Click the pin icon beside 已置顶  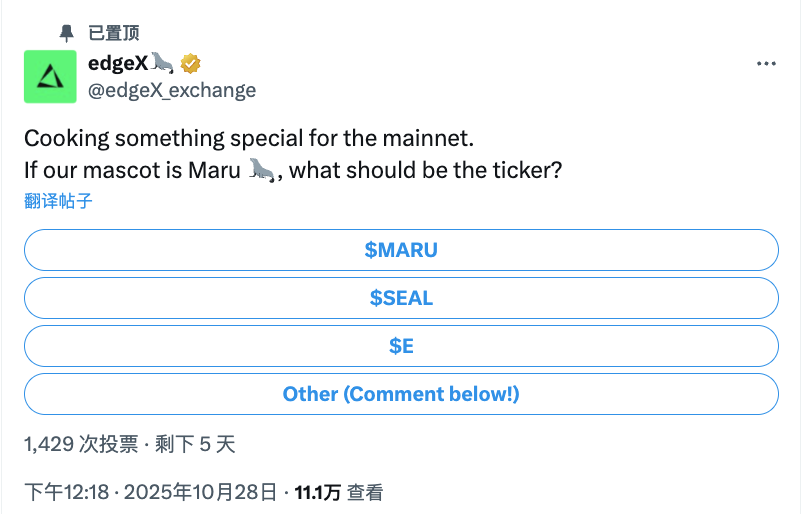[x=67, y=33]
